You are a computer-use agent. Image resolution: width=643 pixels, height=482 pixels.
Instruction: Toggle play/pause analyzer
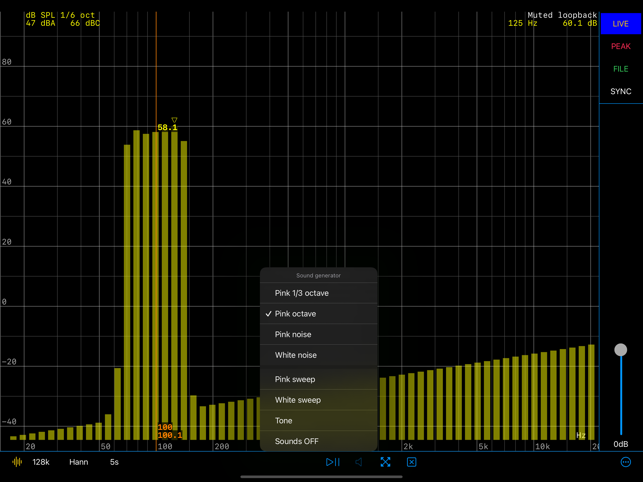pos(333,462)
